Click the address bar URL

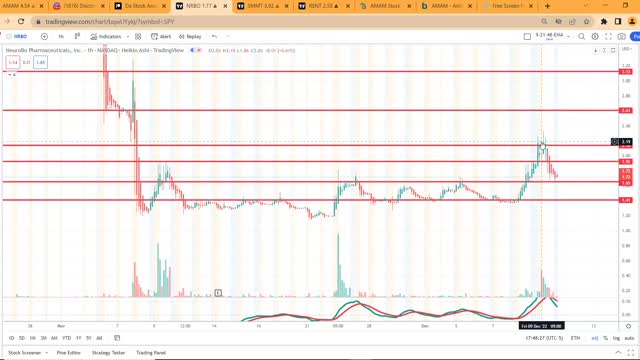tap(109, 22)
